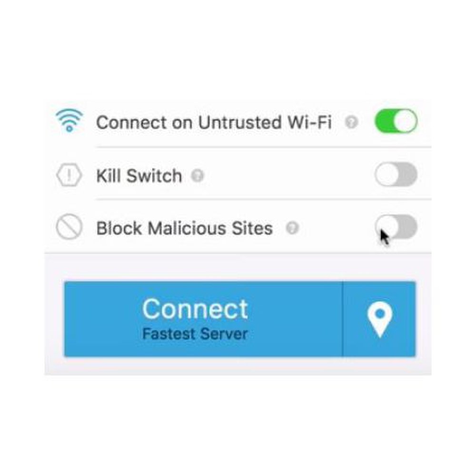Disable the Connect on Untrusted Wi-Fi toggle

(396, 121)
